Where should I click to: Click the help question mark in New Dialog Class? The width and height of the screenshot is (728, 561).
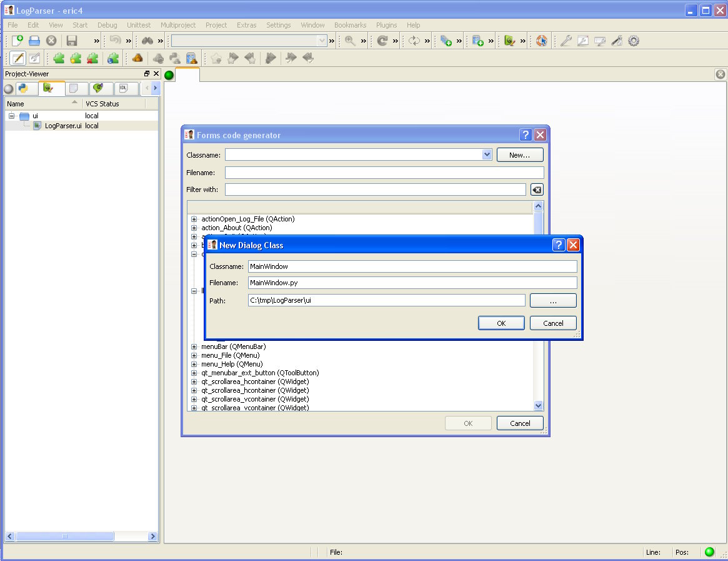558,245
